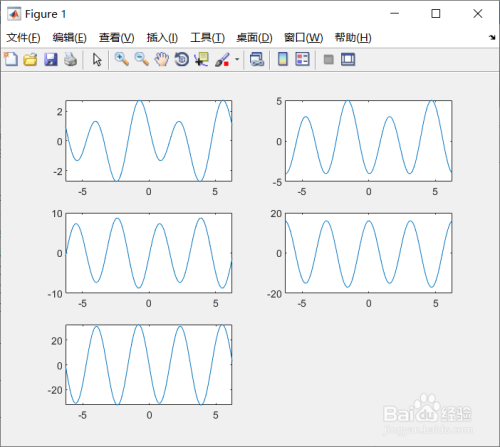Choose the Brush data tool
The height and width of the screenshot is (447, 500).
222,60
